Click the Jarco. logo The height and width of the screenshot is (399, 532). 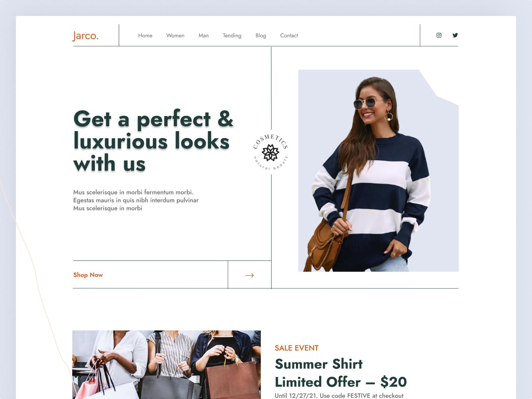coord(85,36)
